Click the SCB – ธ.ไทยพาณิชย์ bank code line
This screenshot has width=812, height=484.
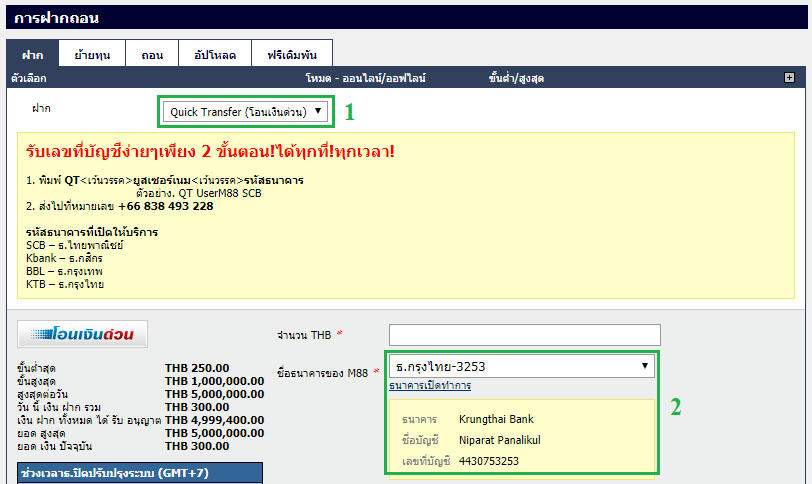pyautogui.click(x=75, y=245)
